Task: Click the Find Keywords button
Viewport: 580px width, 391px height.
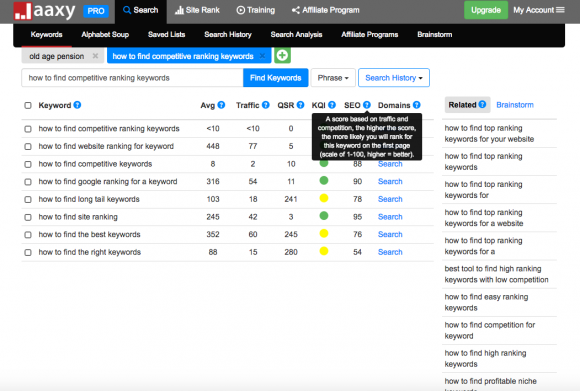Action: tap(276, 78)
